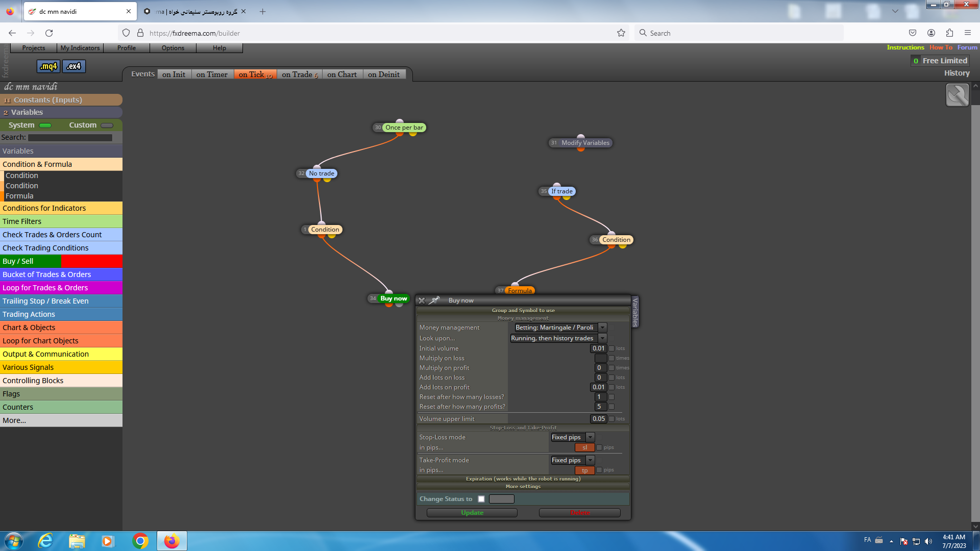Screen dimensions: 980x551
Task: Open the History panel
Action: pos(957,73)
